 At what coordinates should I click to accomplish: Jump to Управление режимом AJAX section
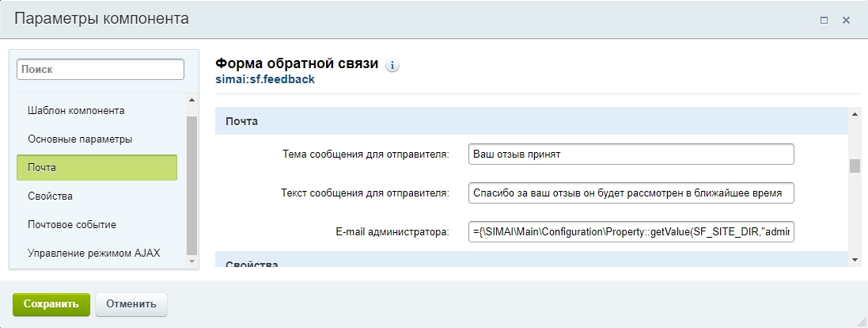93,253
